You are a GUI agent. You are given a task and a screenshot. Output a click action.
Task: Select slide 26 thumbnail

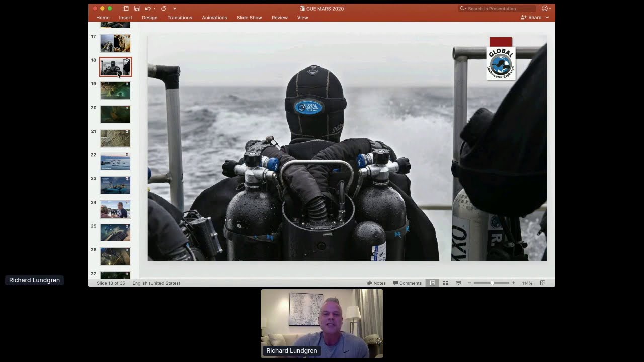(x=115, y=256)
